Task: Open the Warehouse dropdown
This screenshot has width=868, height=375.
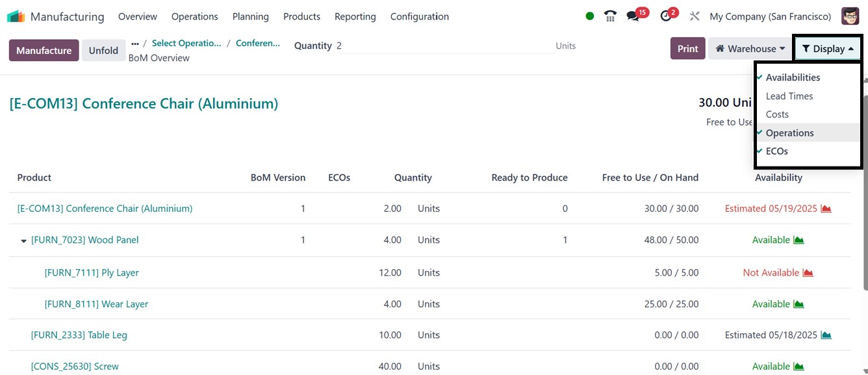Action: [x=750, y=49]
